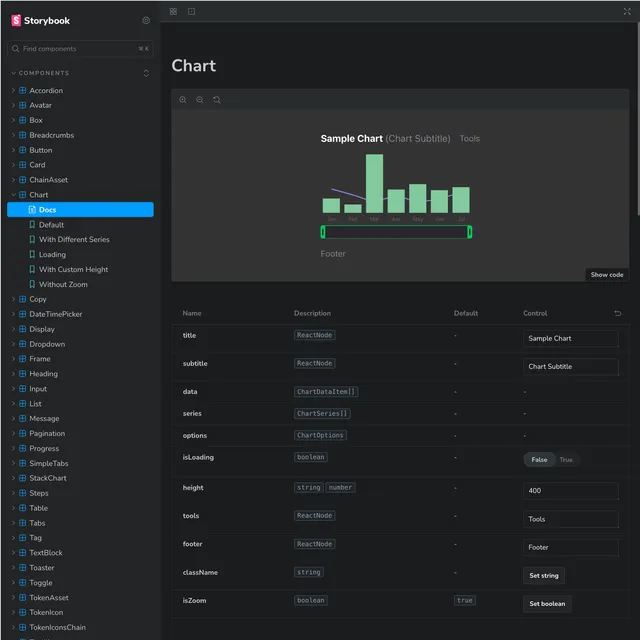
Task: Set isLoading to False
Action: [539, 460]
